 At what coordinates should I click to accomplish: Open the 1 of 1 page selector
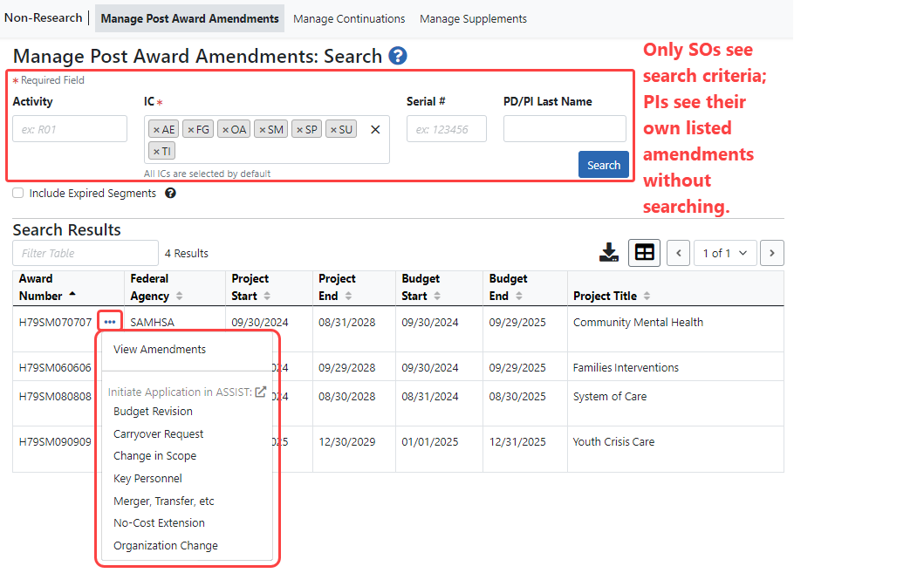(725, 252)
